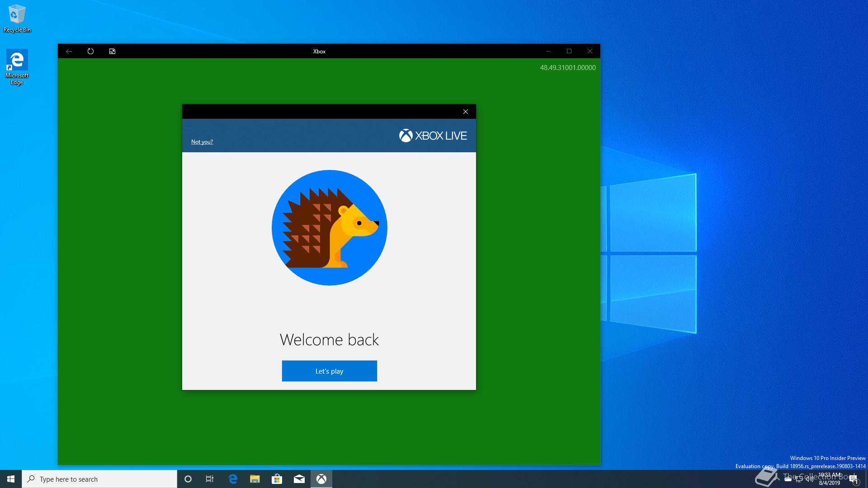Open Task View on the taskbar
This screenshot has width=868, height=488.
210,479
